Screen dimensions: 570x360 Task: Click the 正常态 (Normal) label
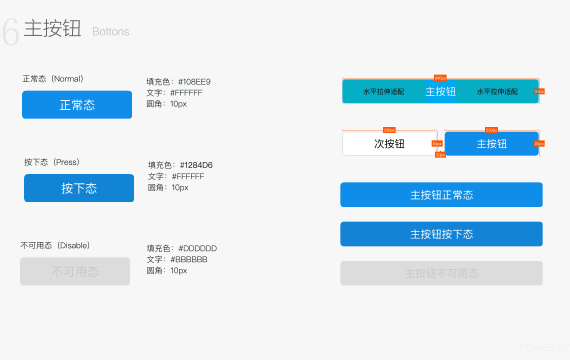click(x=53, y=79)
